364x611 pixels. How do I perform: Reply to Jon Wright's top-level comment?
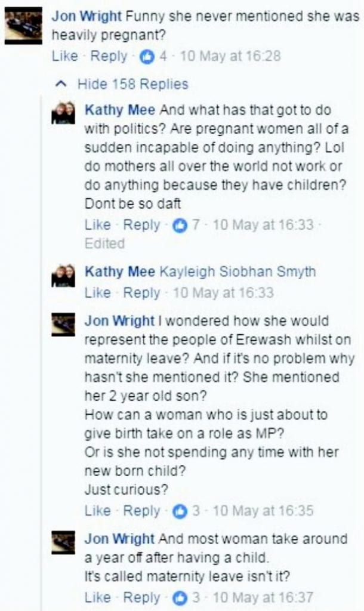point(109,56)
